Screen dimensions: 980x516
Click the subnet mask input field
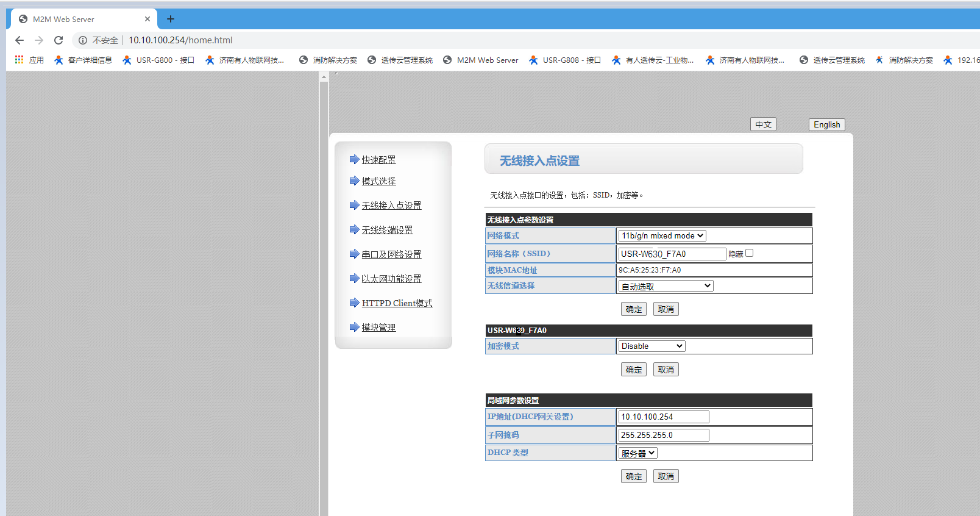(x=663, y=435)
